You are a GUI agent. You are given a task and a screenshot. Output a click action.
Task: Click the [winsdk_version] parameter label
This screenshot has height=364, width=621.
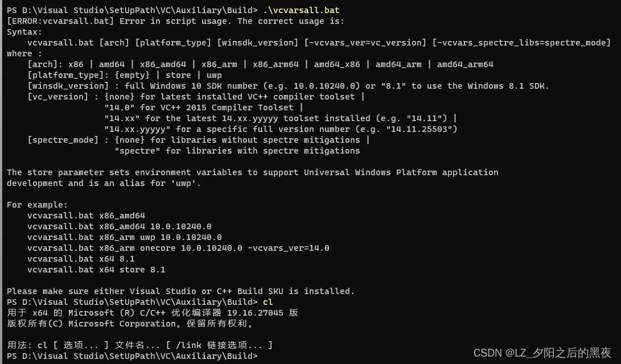pos(68,86)
